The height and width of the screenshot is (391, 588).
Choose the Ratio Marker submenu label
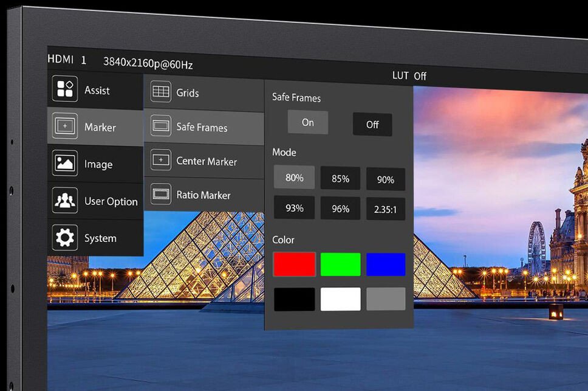click(x=203, y=195)
